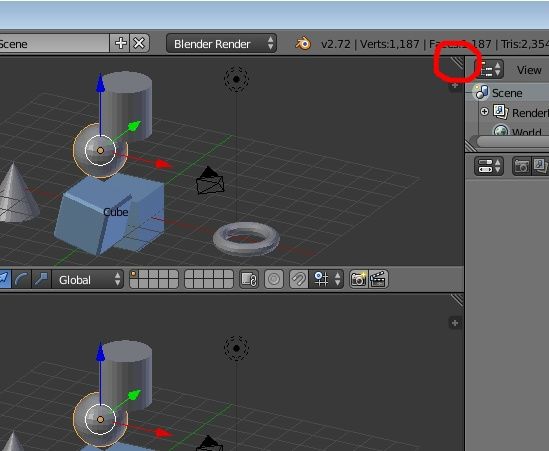This screenshot has width=549, height=451.
Task: Switch to the Render Layers properties tab
Action: click(540, 166)
